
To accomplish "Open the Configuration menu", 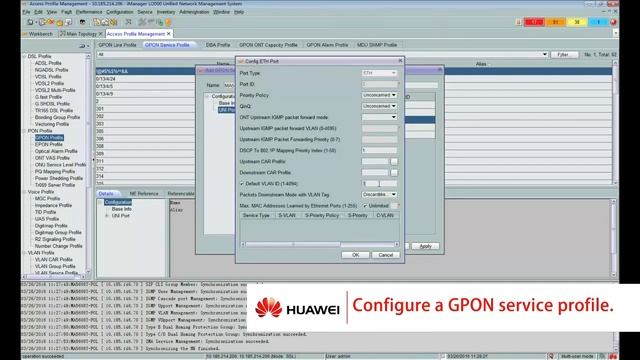I will point(120,12).
